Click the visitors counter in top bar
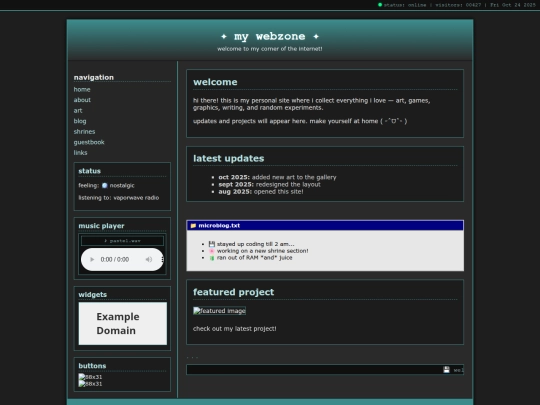Viewport: 540px width, 405px height. [458, 5]
